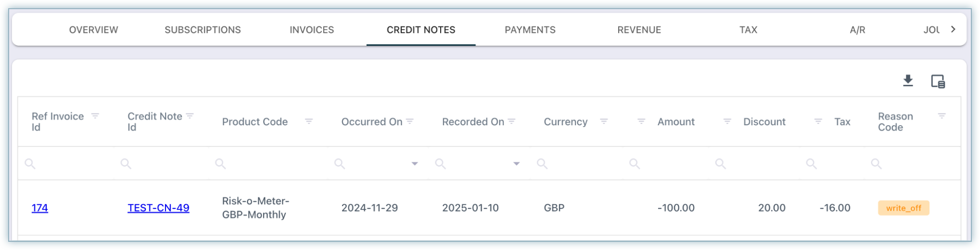Screen dimensions: 980x250
Task: Switch to the Payments tab
Action: pos(530,30)
